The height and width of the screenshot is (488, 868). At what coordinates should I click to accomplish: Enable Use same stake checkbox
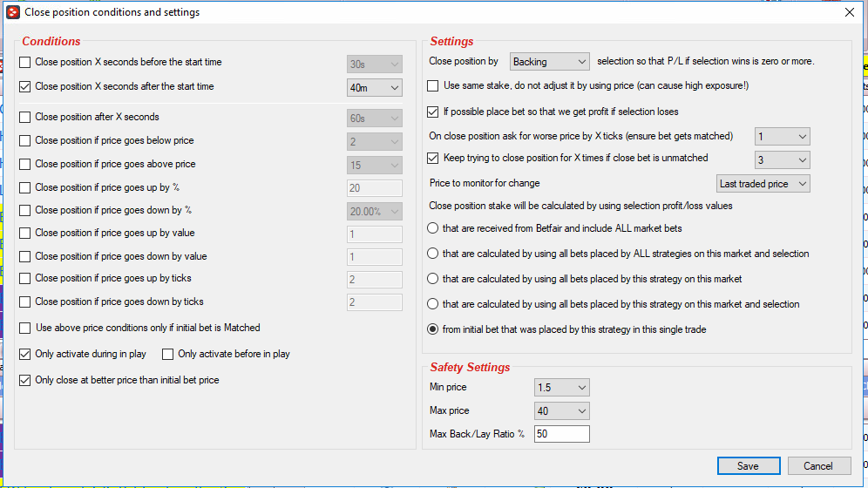pyautogui.click(x=433, y=85)
